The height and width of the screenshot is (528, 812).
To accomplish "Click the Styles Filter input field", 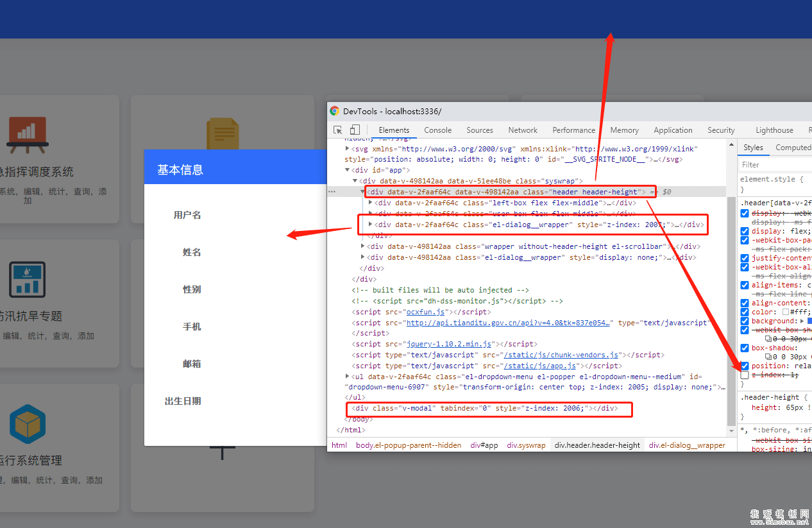I will (775, 165).
